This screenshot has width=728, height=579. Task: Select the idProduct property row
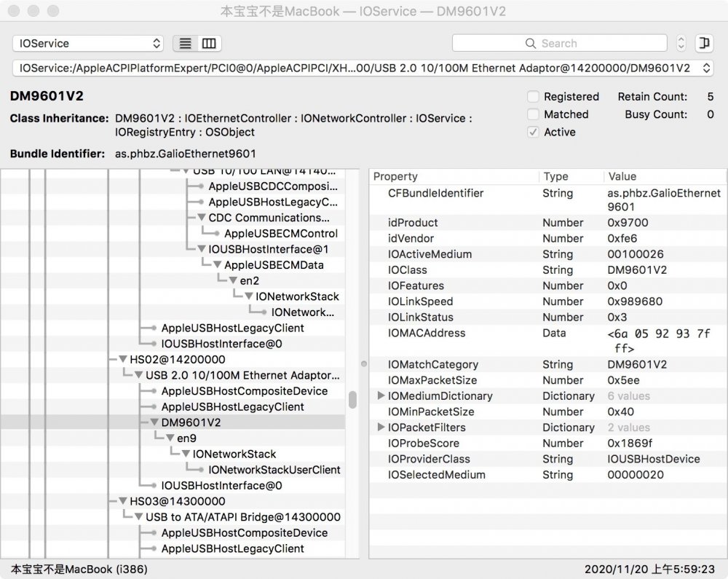548,222
